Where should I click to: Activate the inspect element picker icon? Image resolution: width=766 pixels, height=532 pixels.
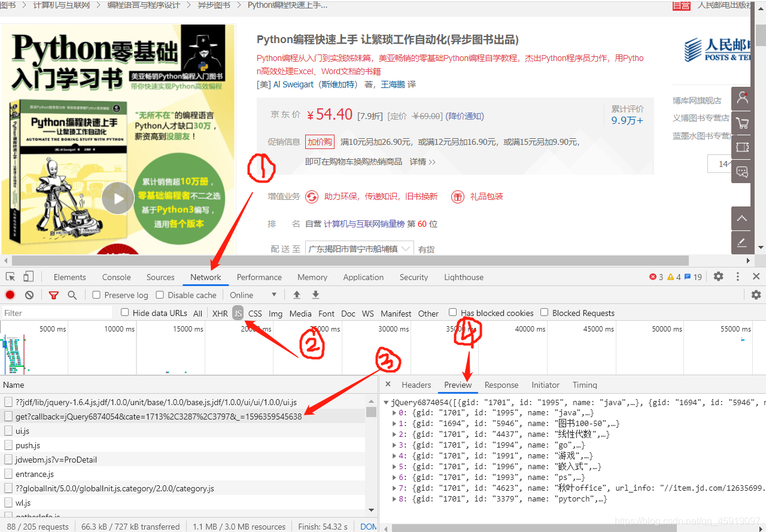[x=10, y=276]
